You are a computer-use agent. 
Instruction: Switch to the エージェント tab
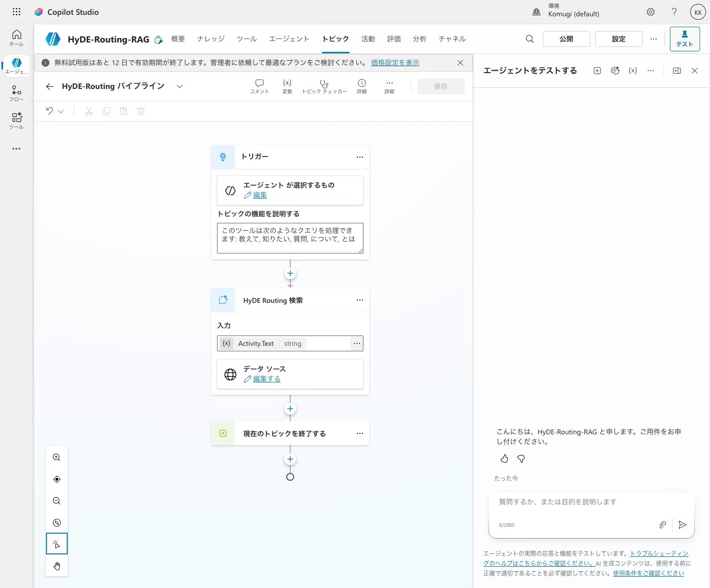click(289, 39)
